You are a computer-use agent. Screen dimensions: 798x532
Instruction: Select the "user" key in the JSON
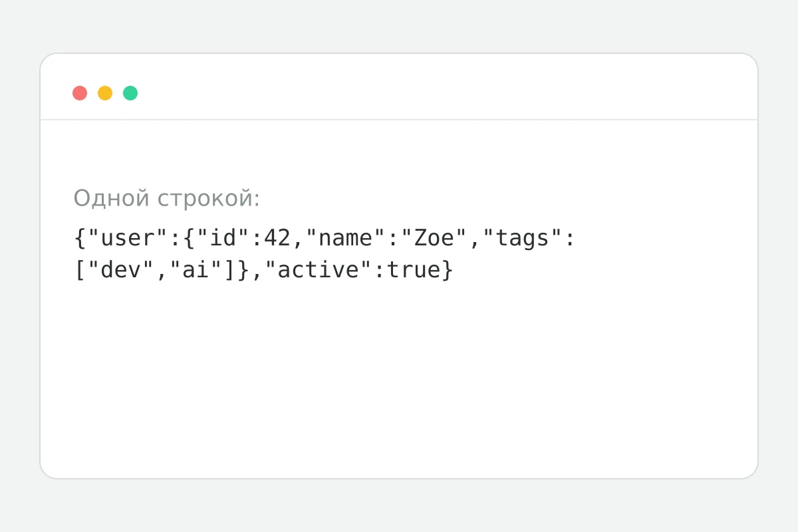coord(128,238)
